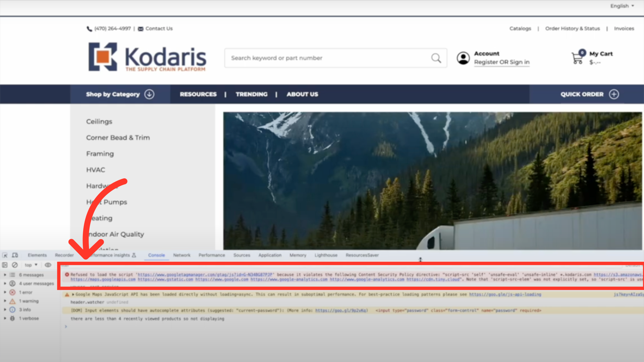Open the English language dropdown
The width and height of the screenshot is (644, 362).
click(x=622, y=6)
